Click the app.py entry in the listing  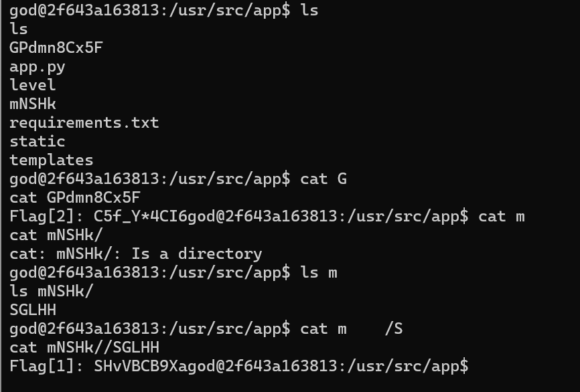(x=38, y=68)
